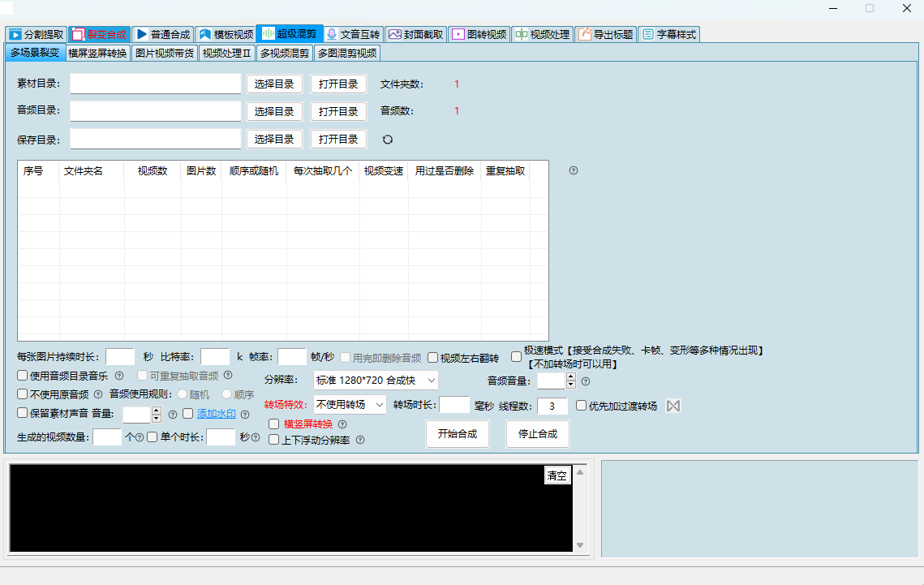
Task: Click the help icon right of the folder table
Action: 574,171
